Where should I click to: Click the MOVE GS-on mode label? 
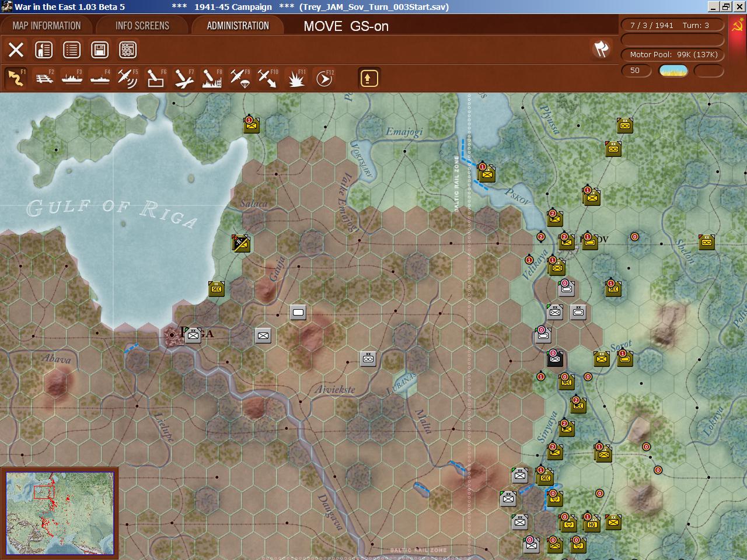click(x=346, y=26)
